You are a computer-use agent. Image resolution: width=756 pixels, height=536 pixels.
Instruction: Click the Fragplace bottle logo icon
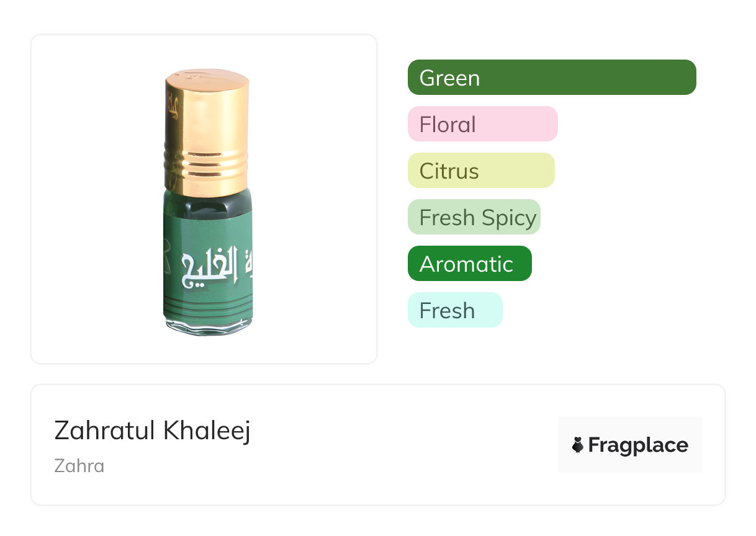[578, 445]
